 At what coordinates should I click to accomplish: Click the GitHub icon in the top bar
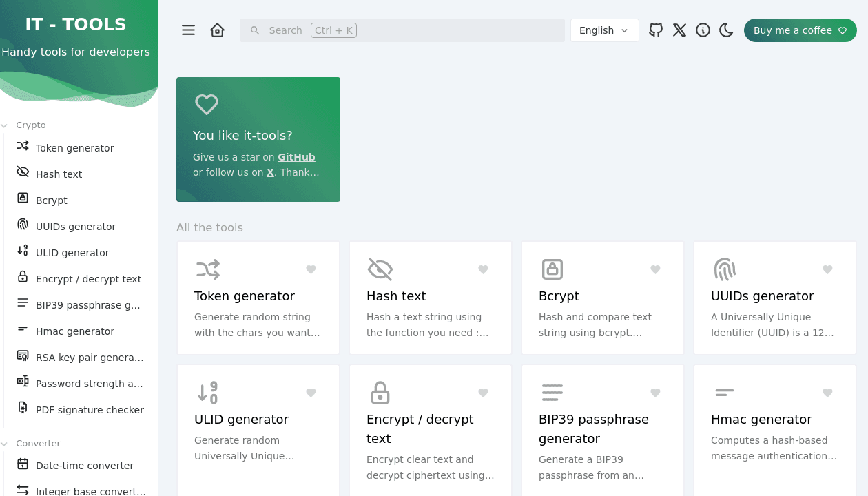[655, 30]
